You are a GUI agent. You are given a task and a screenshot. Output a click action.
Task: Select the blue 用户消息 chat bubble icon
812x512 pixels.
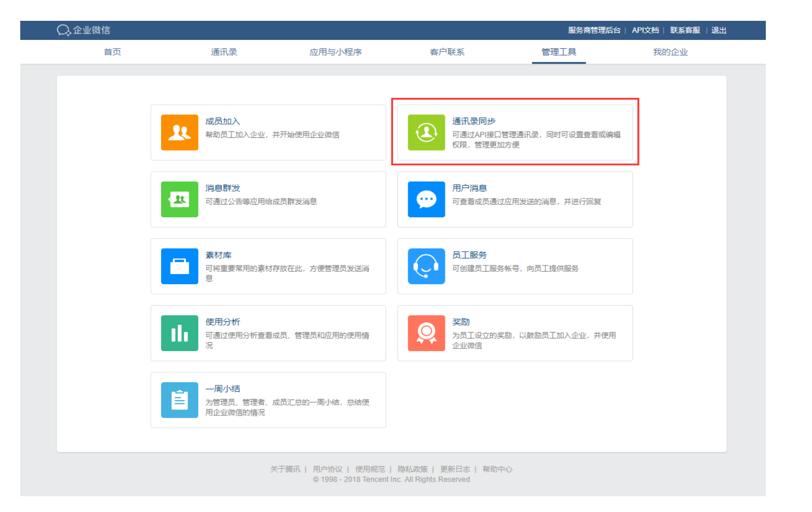[426, 199]
